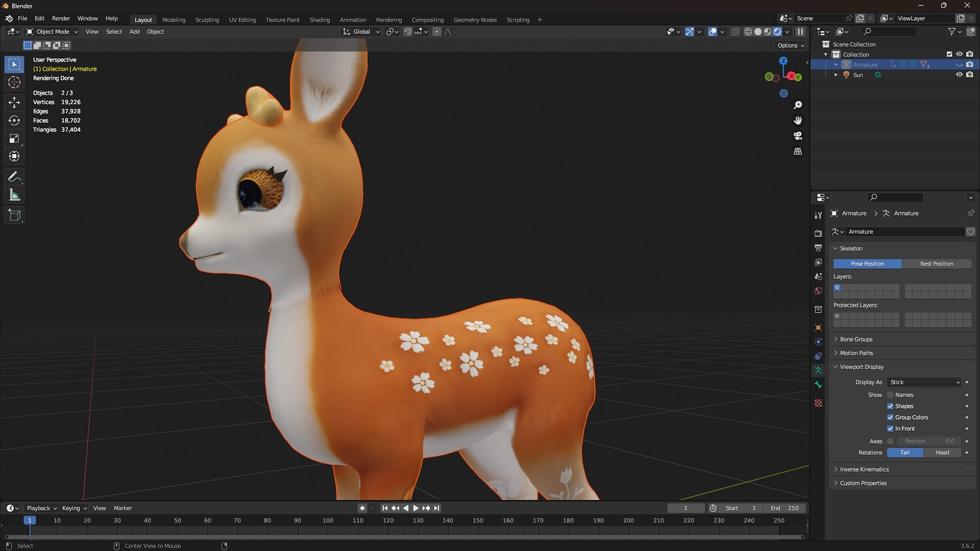Open the Tool settings properties tab
This screenshot has height=551, width=980.
[818, 215]
